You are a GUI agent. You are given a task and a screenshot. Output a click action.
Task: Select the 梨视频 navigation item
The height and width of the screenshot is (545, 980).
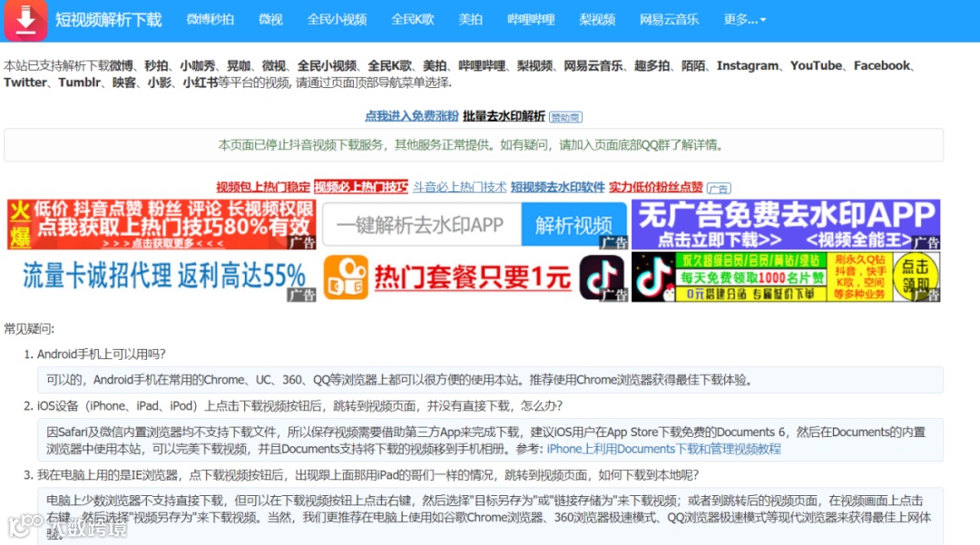click(597, 20)
